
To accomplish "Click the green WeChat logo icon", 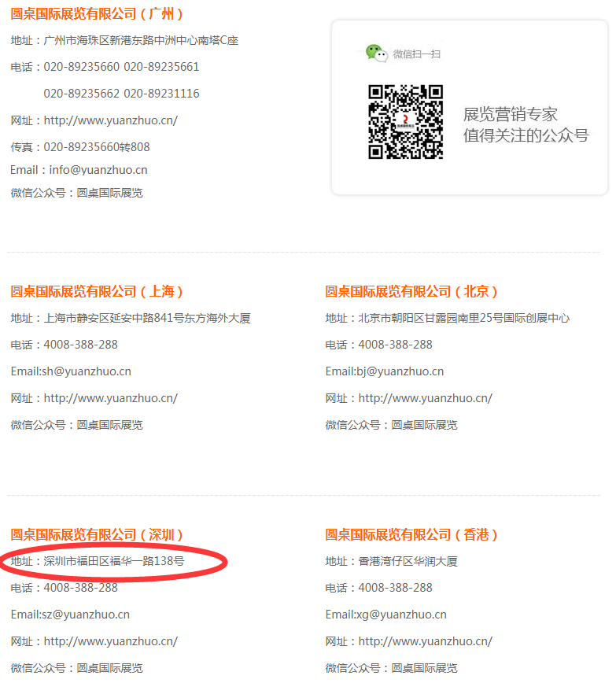I will click(376, 54).
